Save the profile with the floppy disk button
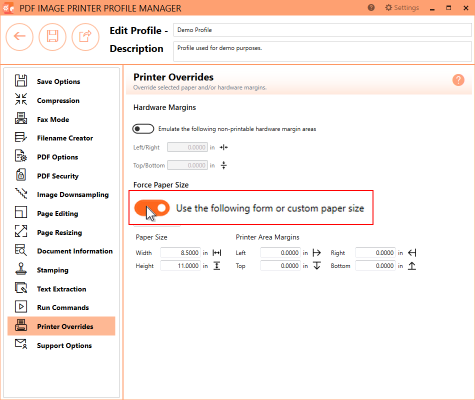Screen dimensions: 475x400 click(52, 36)
